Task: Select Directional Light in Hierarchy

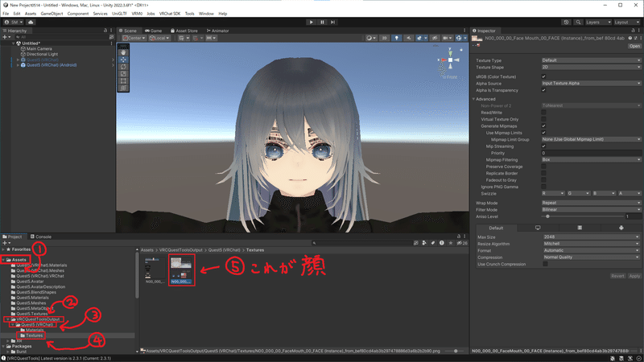Action: point(42,54)
